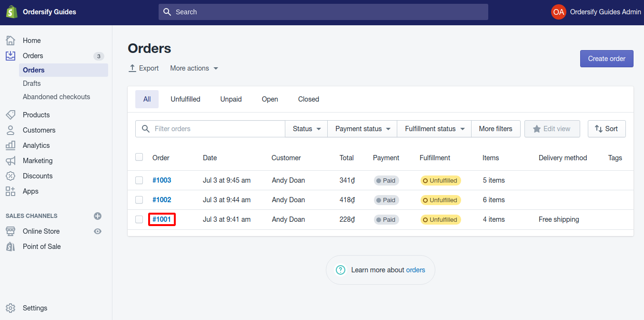Click the Unfulfilled badge for order #1002
Screen dimensions: 644x320
point(441,200)
